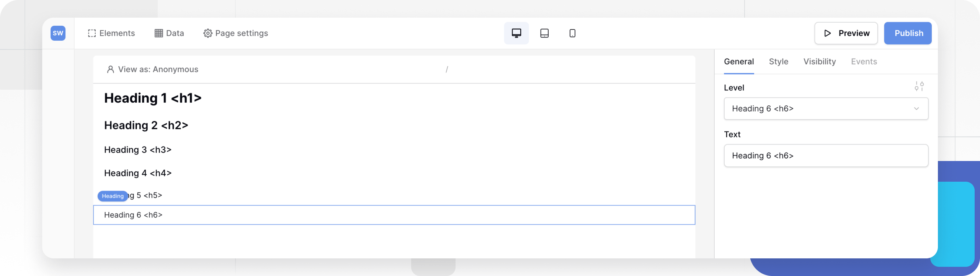
Task: Switch to the Visibility tab
Action: coord(819,62)
